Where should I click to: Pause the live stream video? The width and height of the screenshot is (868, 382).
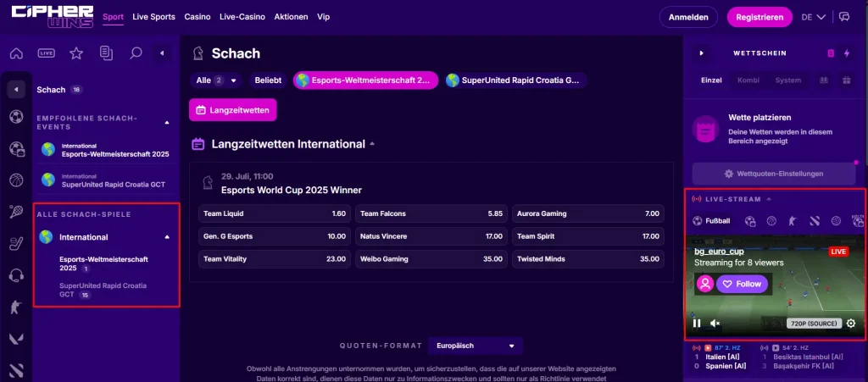coord(697,324)
